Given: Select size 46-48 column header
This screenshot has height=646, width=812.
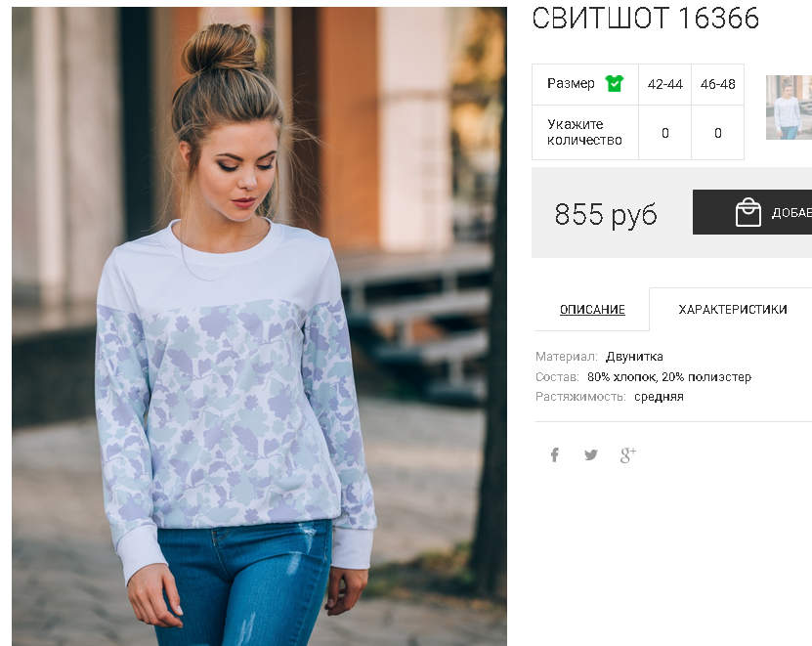Looking at the screenshot, I should click(x=718, y=84).
